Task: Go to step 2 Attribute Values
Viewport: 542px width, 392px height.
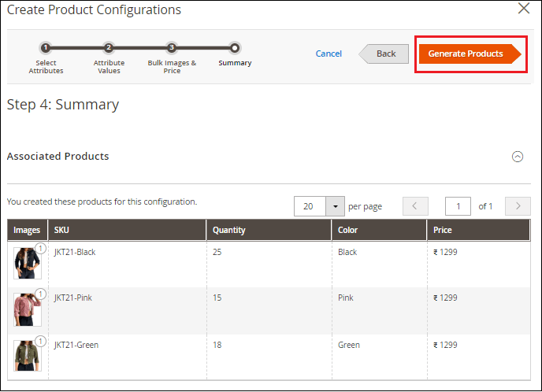Action: 109,48
